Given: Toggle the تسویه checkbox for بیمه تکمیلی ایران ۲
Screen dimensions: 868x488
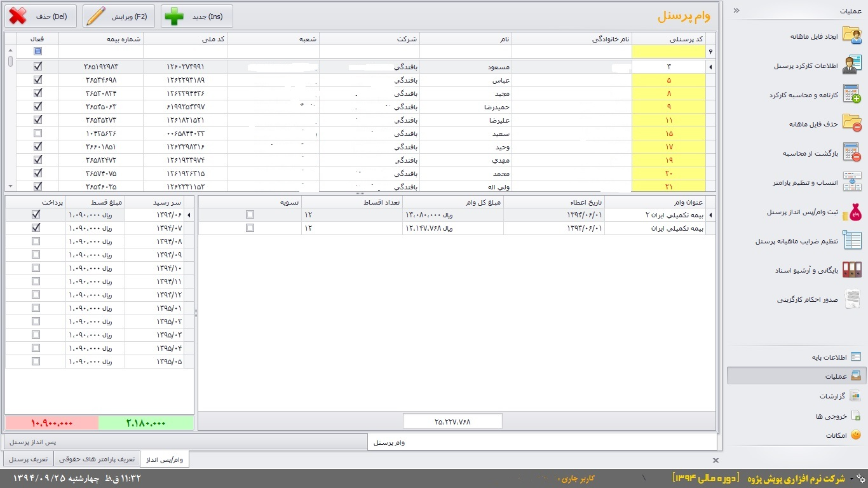Looking at the screenshot, I should (250, 215).
